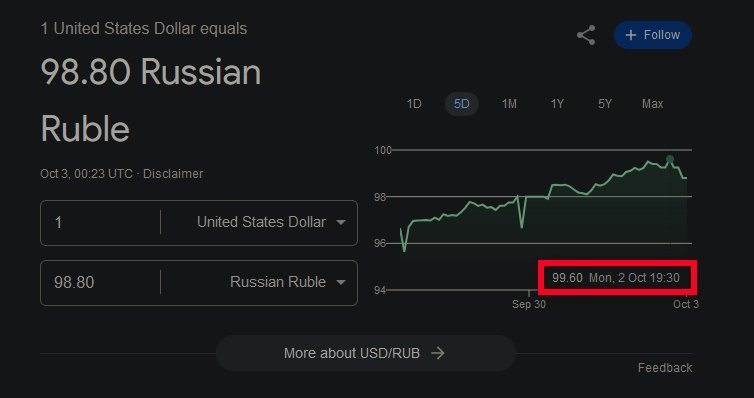Expand dropdown arrow next to United States Dollar
754x398 pixels.
[x=341, y=223]
